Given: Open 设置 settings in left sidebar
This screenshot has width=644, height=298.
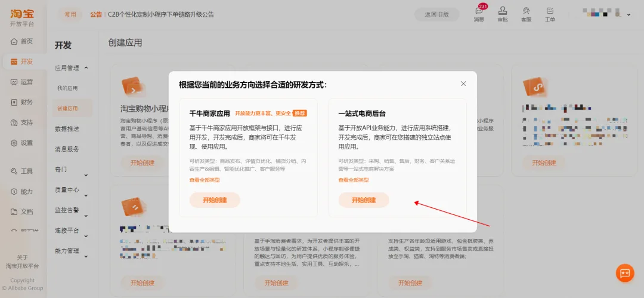Looking at the screenshot, I should point(22,143).
